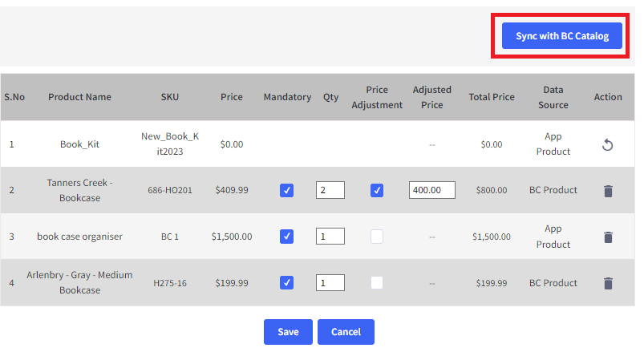Disable Price Adjustment for Tanners Creek Bookcase
This screenshot has width=644, height=348.
(x=377, y=190)
